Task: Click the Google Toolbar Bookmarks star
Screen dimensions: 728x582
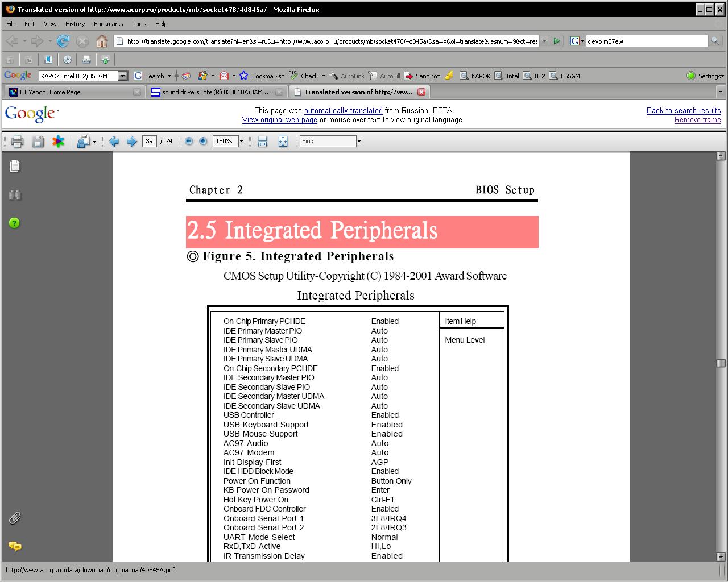Action: click(x=262, y=76)
